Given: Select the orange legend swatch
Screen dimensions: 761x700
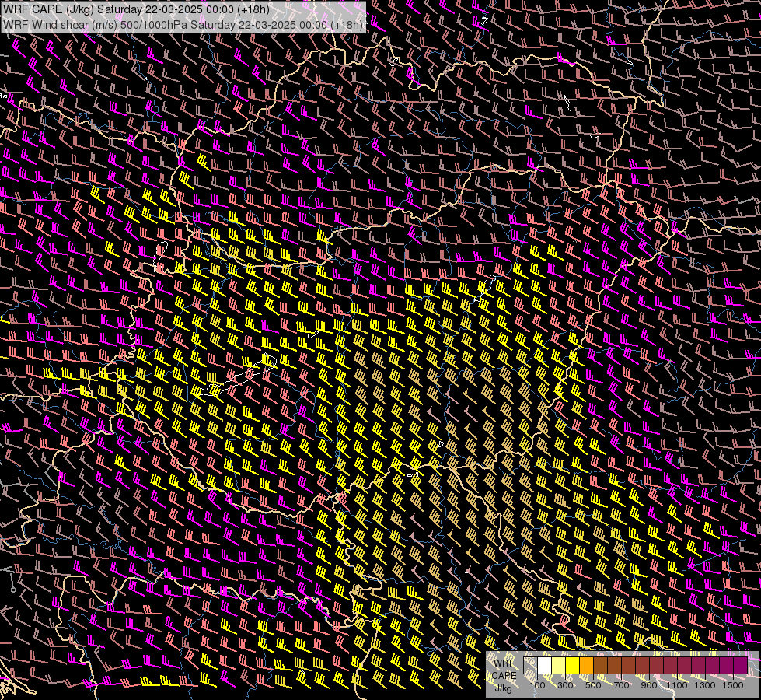Looking at the screenshot, I should pyautogui.click(x=586, y=666).
